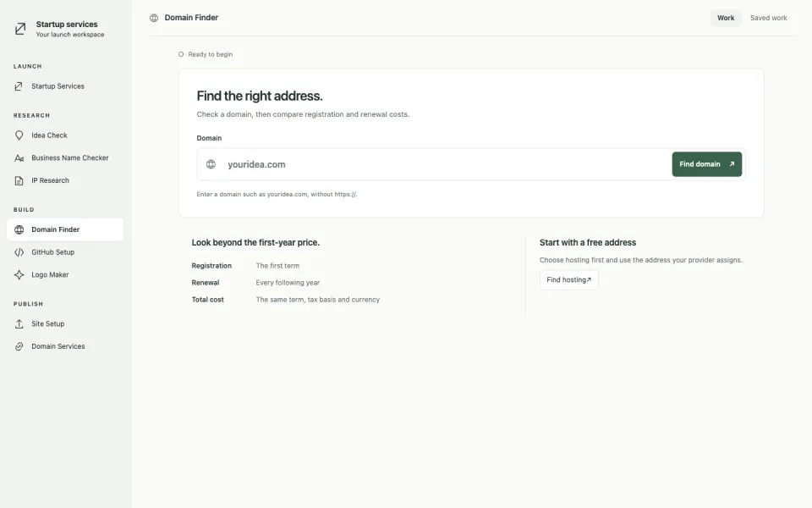This screenshot has height=508, width=812.
Task: Select Domain Finder in the sidebar
Action: (65, 229)
